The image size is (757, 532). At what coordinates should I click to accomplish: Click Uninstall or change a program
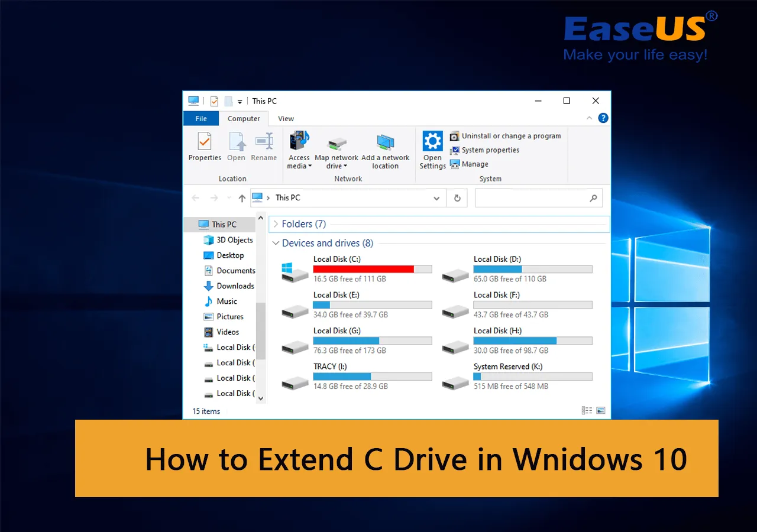[x=506, y=136]
